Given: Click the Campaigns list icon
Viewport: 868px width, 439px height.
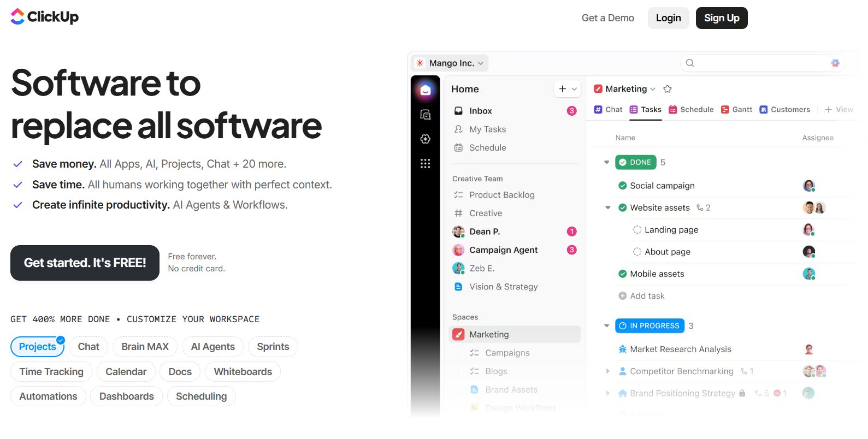Looking at the screenshot, I should 475,353.
